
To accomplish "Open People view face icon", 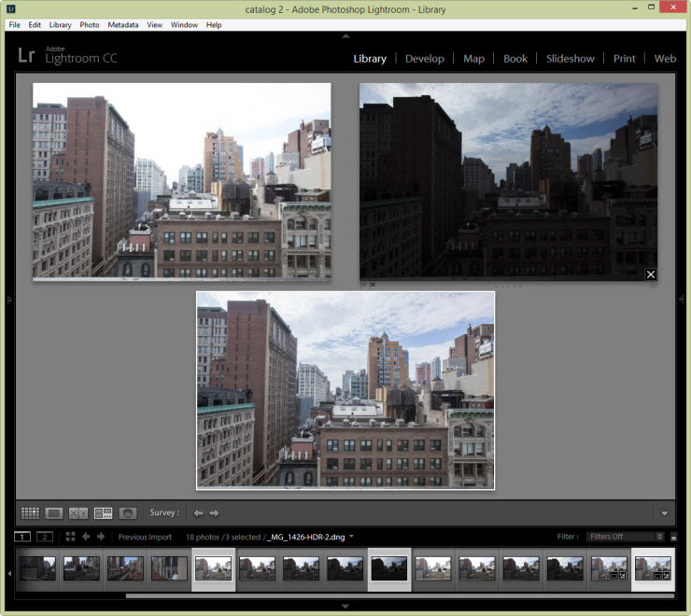I will click(128, 512).
